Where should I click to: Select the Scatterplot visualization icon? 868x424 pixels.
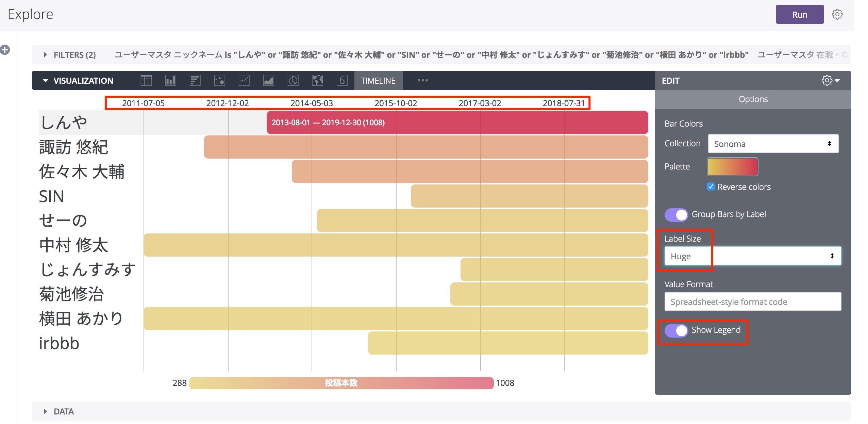tap(220, 81)
